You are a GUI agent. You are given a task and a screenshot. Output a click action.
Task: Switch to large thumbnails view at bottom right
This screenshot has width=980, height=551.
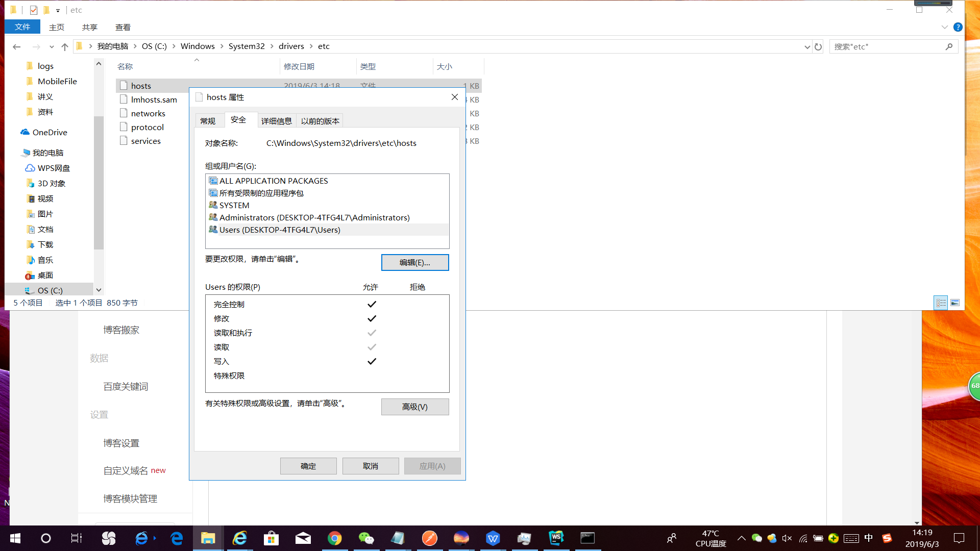pos(955,302)
